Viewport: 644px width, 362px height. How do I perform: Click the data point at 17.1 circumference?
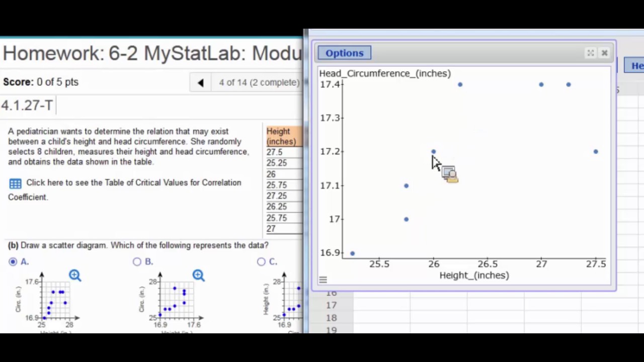coord(407,186)
